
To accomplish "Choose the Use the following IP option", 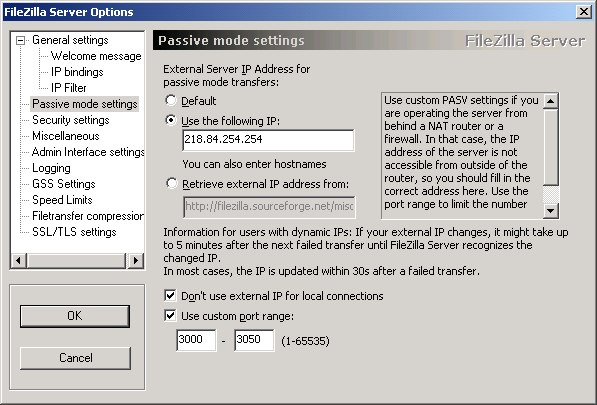I will (x=171, y=121).
